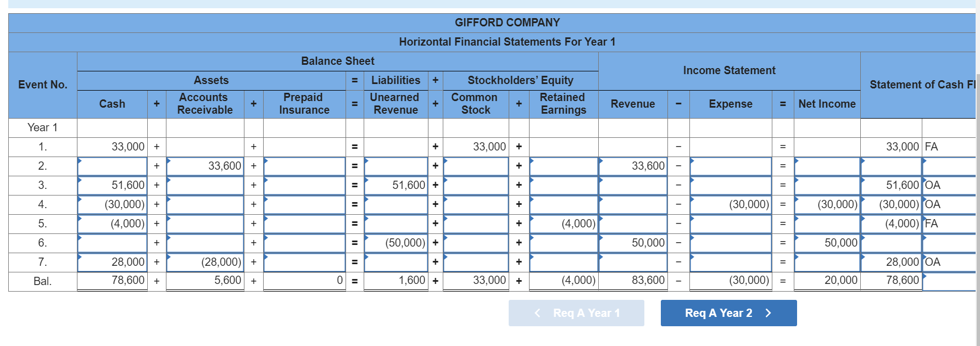This screenshot has height=346, width=980.
Task: Edit Revenue value 33,600 in event 2
Action: point(633,166)
